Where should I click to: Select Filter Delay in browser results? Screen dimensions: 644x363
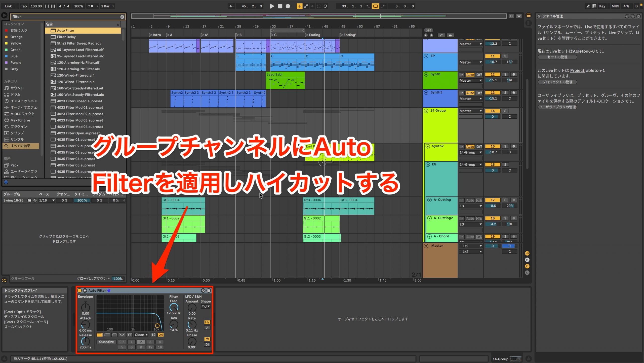[x=83, y=37]
